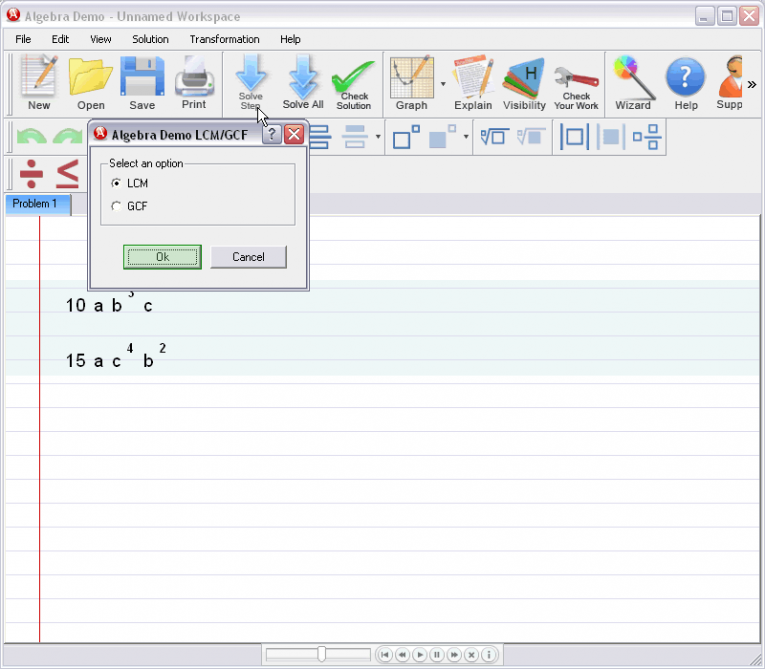
Task: Create a New workspace document
Action: pyautogui.click(x=39, y=83)
